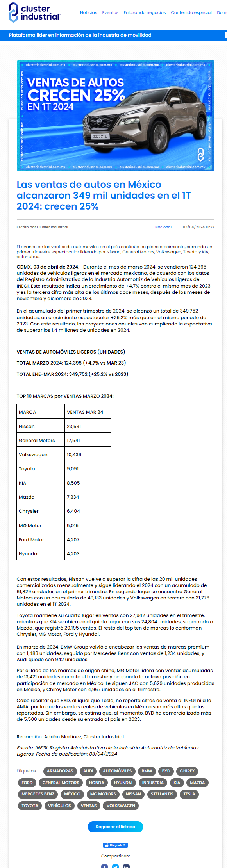227x868 pixels.
Task: Open the VOLKSWAGEN tag
Action: (121, 806)
